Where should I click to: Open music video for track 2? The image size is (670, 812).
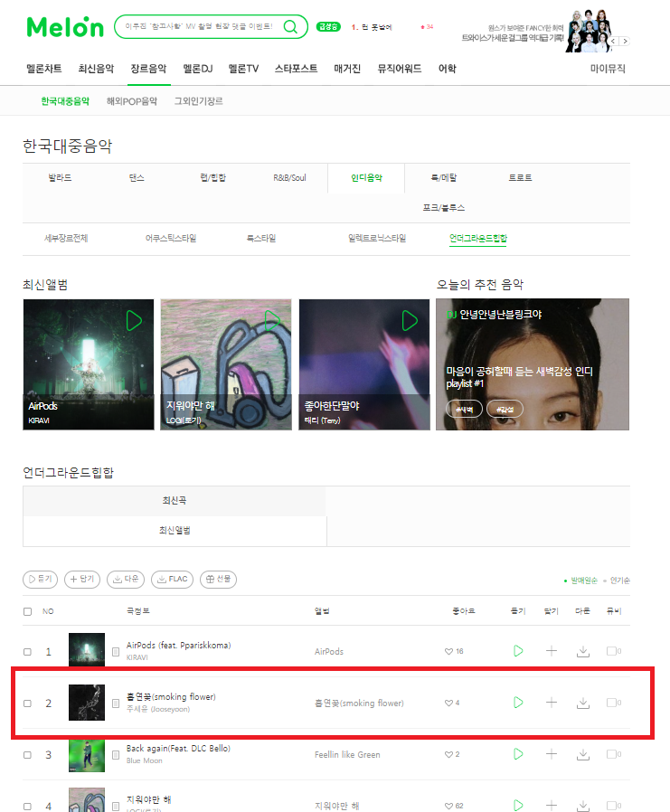pos(613,703)
